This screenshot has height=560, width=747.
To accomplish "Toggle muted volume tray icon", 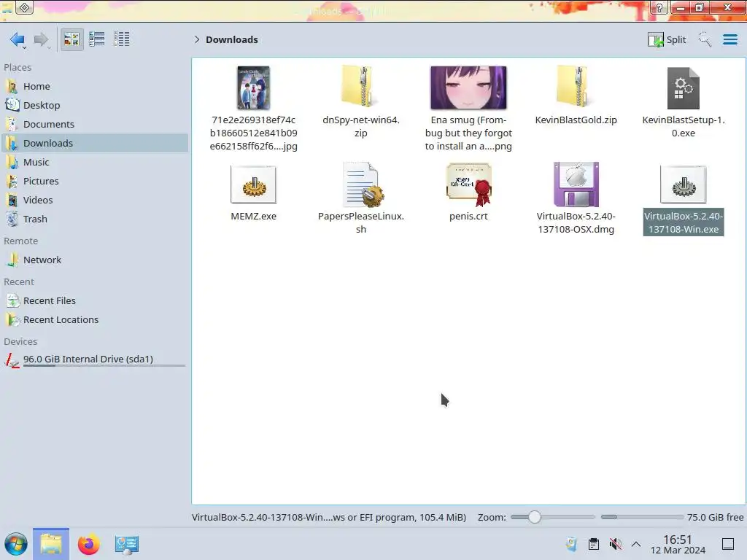I will (x=616, y=544).
